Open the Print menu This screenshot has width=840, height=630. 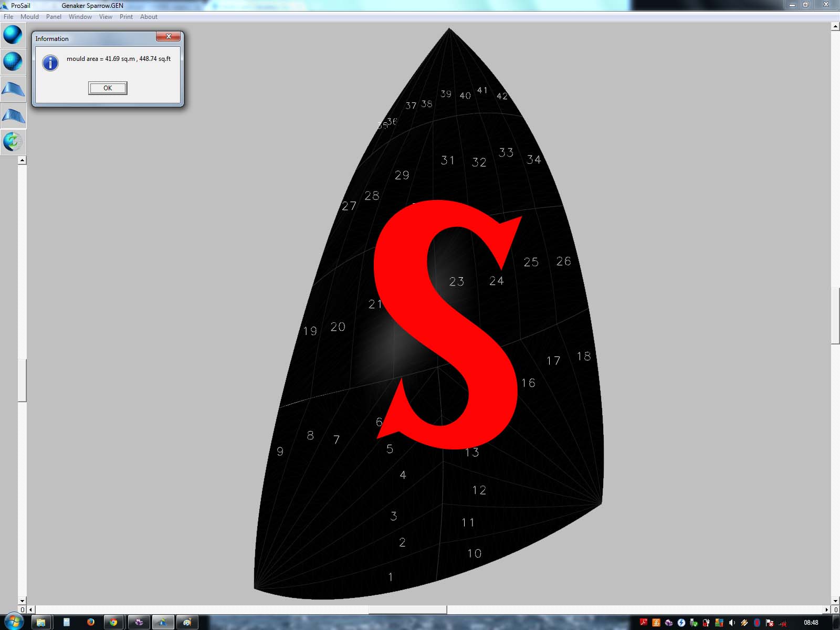point(126,17)
